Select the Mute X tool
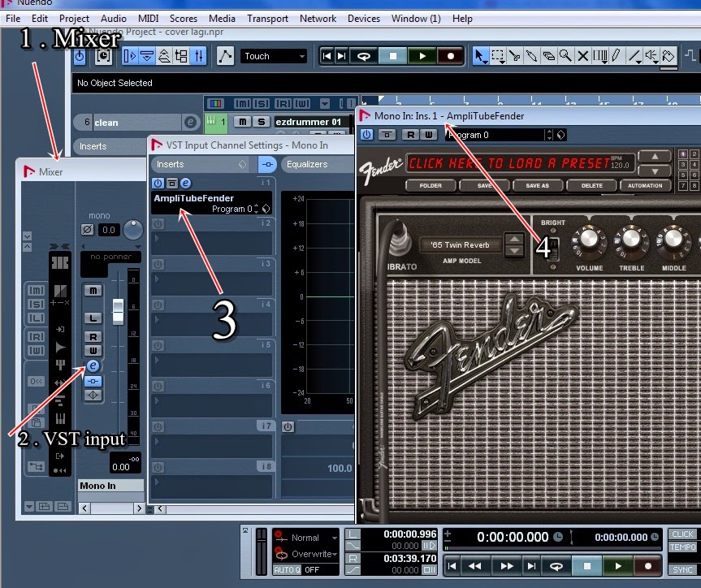Viewport: 701px width, 588px height. (x=582, y=56)
